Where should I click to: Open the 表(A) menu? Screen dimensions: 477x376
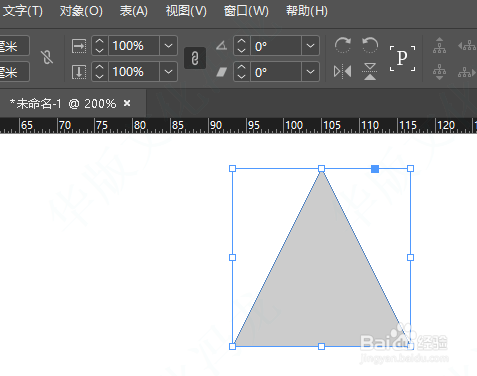[x=133, y=11]
